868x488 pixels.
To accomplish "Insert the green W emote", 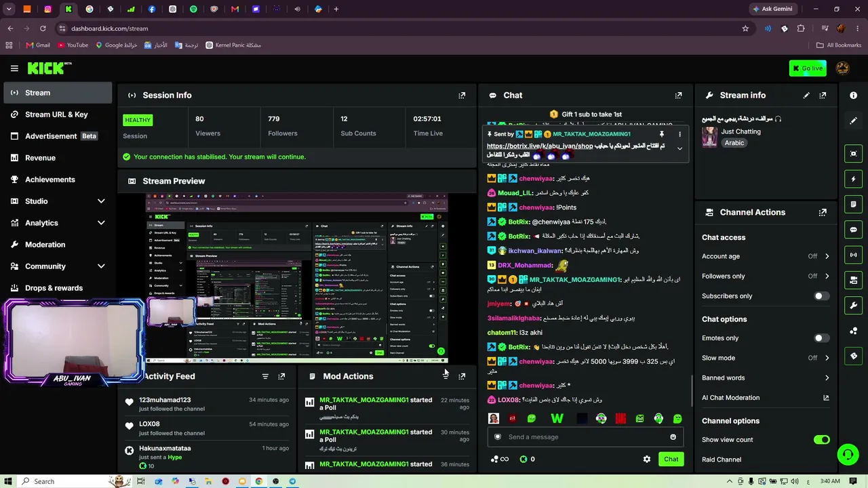I will click(x=557, y=418).
